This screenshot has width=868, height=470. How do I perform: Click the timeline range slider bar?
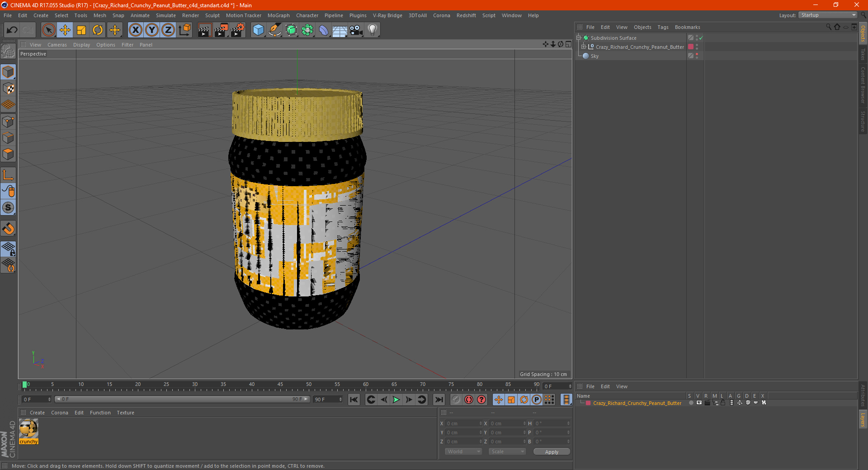pos(182,399)
